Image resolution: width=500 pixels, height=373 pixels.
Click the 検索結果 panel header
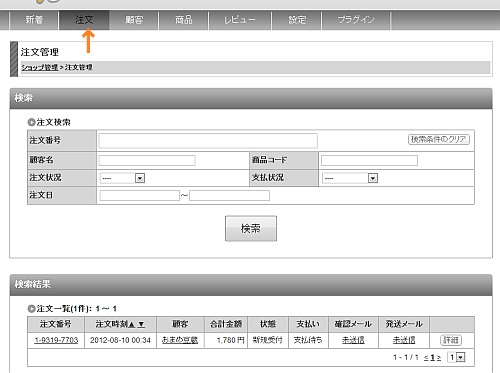(x=251, y=285)
